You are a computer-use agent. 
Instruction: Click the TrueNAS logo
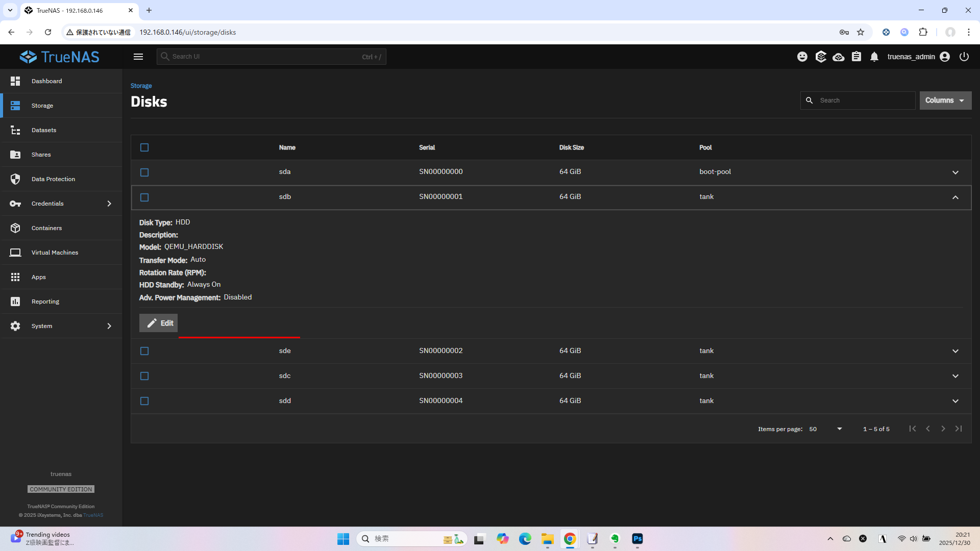60,57
